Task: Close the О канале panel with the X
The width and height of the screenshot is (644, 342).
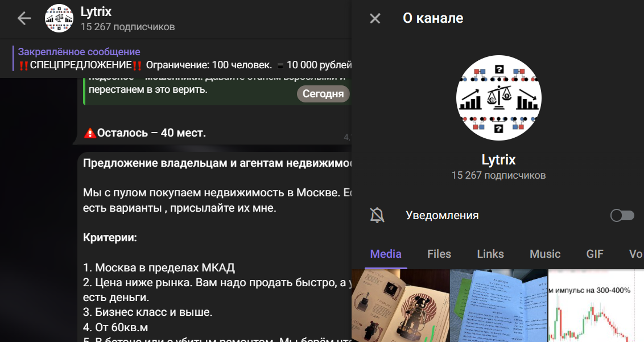Action: click(x=374, y=18)
